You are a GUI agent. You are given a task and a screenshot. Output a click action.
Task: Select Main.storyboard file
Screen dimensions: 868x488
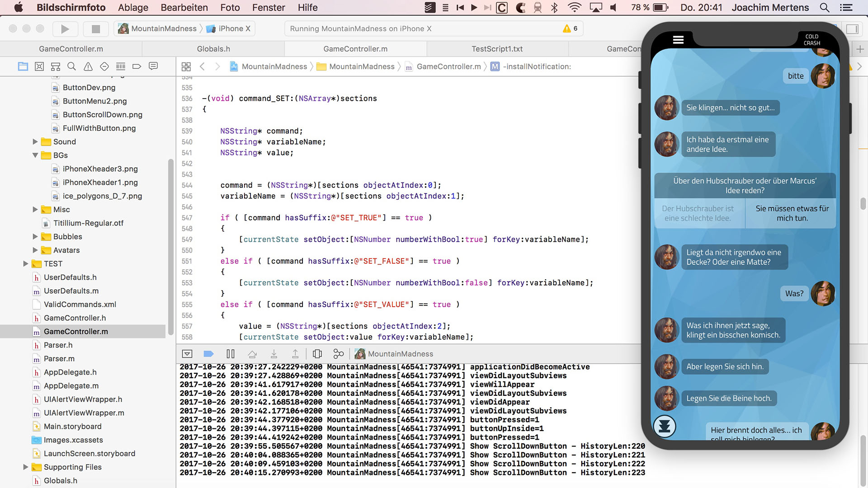point(72,427)
